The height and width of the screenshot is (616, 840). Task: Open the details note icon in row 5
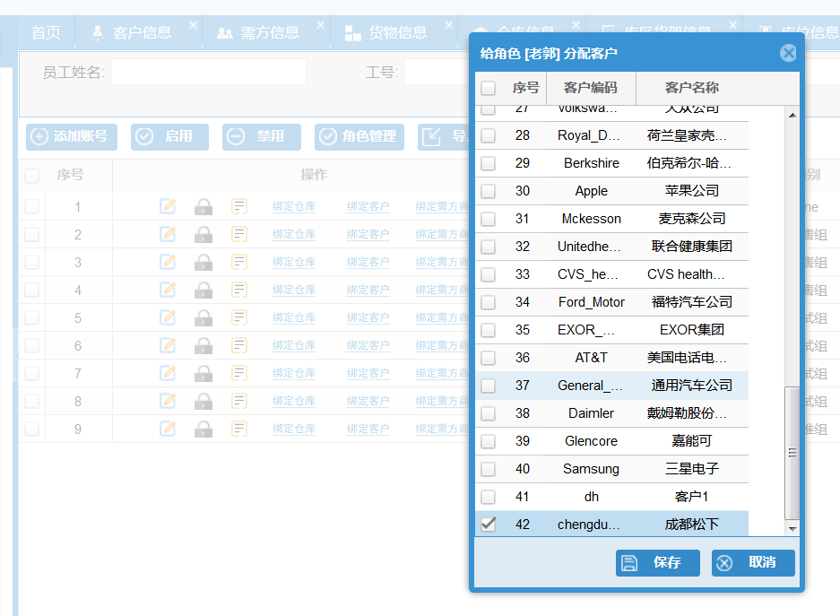pos(239,318)
